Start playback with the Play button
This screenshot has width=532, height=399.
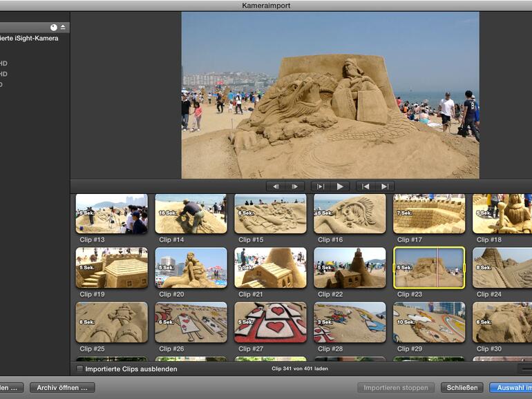(x=339, y=186)
